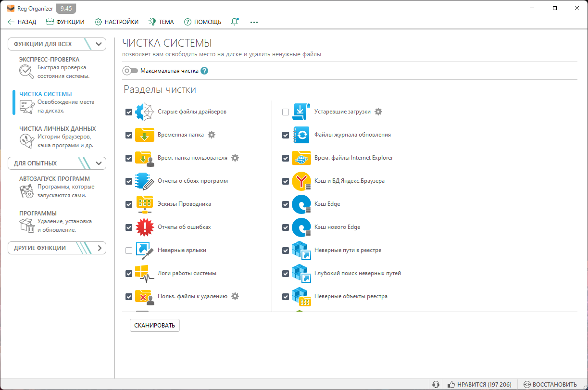Click the headset support icon in status bar
This screenshot has width=588, height=390.
436,384
